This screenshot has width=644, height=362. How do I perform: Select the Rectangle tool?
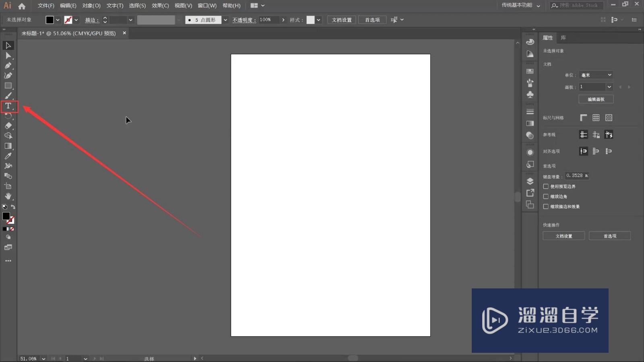coord(8,86)
